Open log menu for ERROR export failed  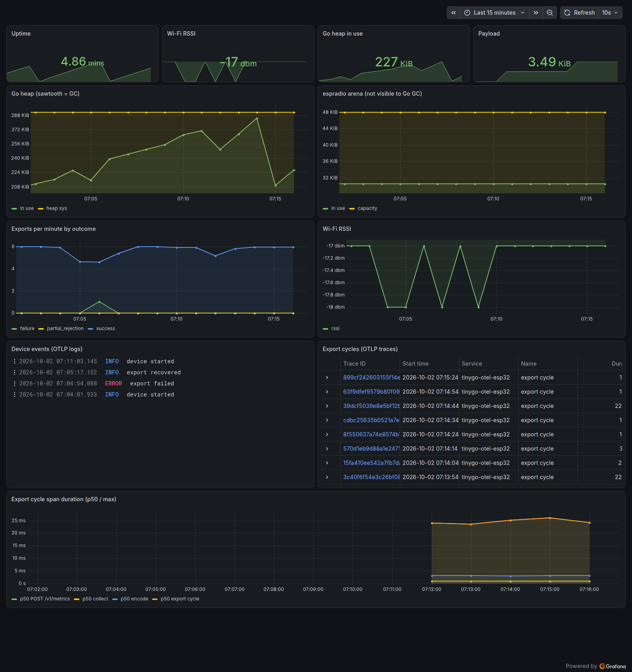coord(15,383)
